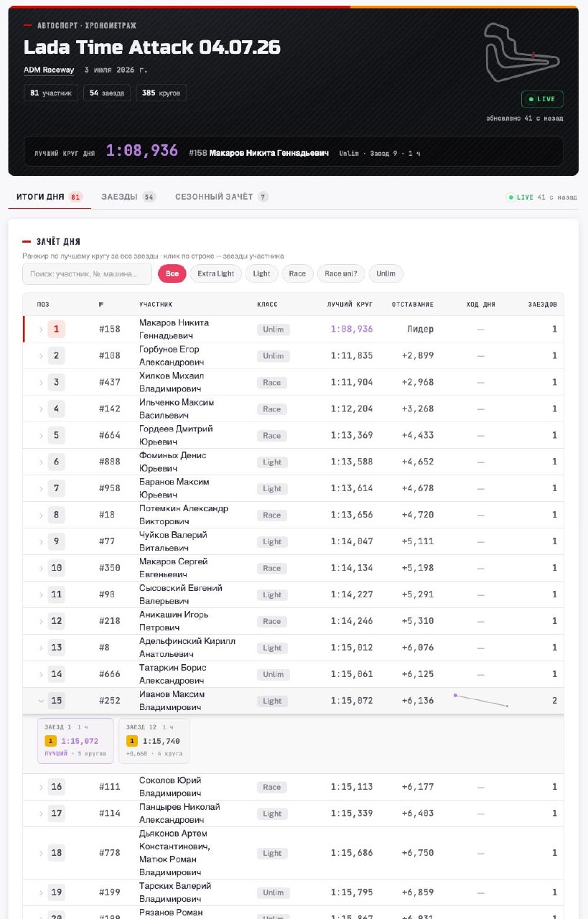Viewport: 588px width, 919px height.
Task: Open the track map thumbnail
Action: [x=522, y=52]
